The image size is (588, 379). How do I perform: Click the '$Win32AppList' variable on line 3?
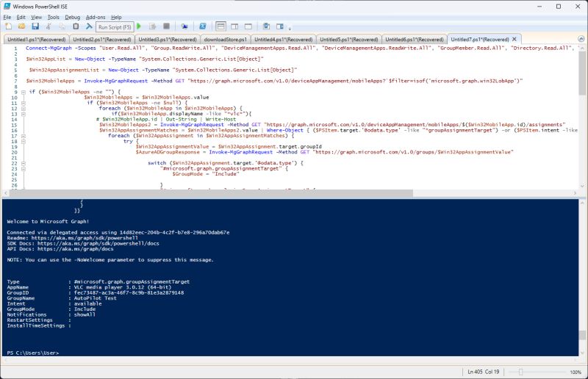46,59
